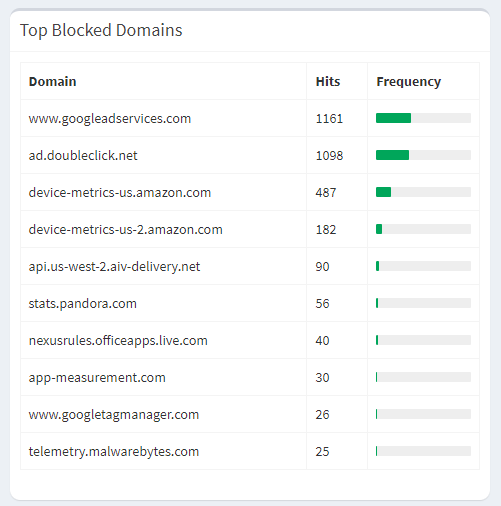The width and height of the screenshot is (501, 506).
Task: Click frequency bar for device-metrics-us.amazon.com
Action: 423,192
